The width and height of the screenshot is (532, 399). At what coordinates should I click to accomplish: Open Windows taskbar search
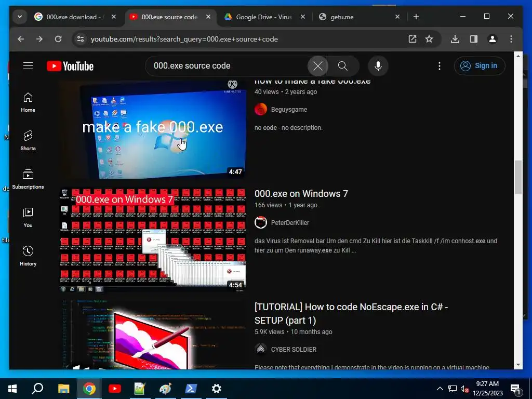(37, 389)
